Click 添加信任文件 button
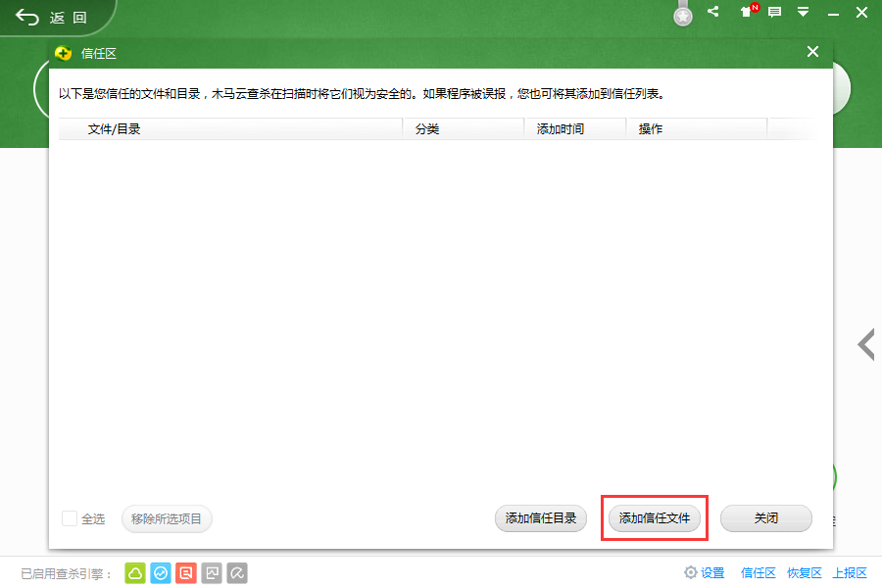The width and height of the screenshot is (882, 588). (655, 518)
